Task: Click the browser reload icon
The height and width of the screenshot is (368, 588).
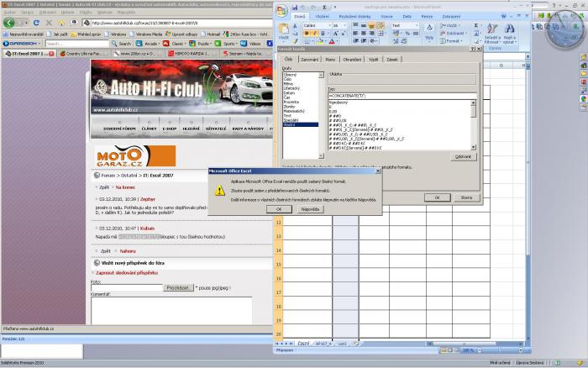Action: (34, 23)
